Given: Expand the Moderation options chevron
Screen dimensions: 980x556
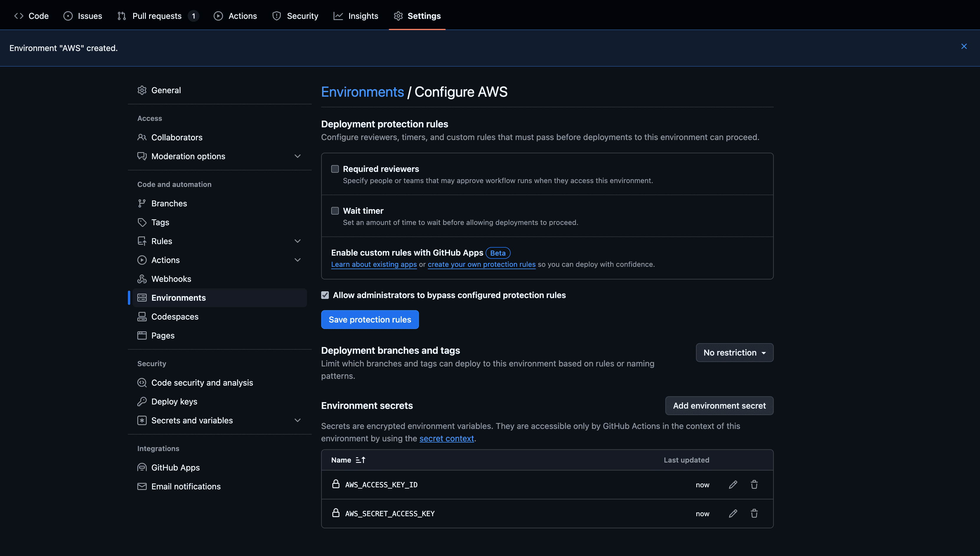Looking at the screenshot, I should pos(298,156).
